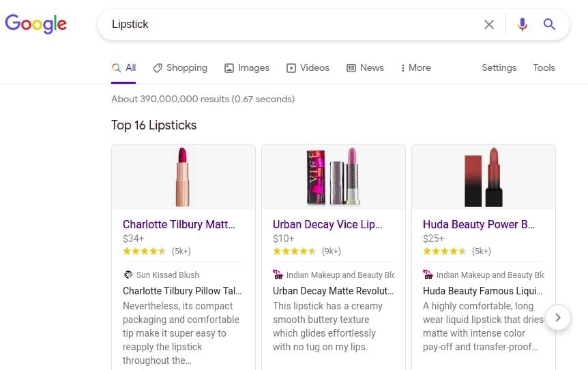Click the $10+ price text

283,238
